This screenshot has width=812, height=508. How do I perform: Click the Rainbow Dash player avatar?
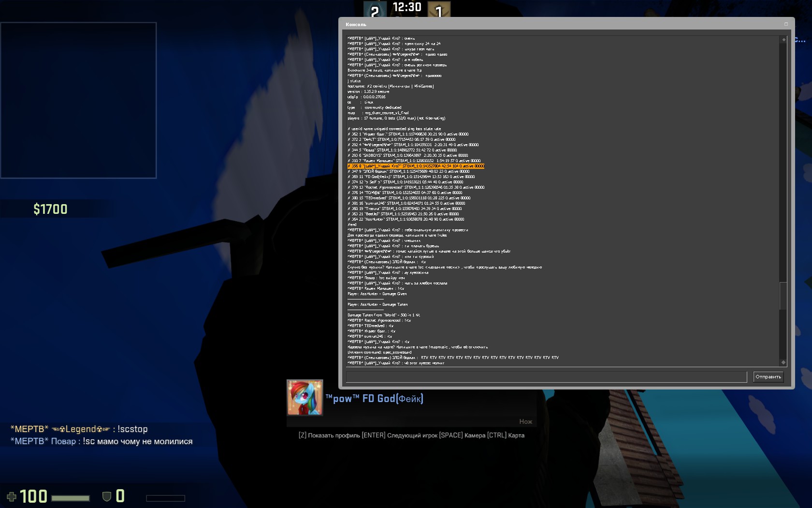click(x=304, y=398)
